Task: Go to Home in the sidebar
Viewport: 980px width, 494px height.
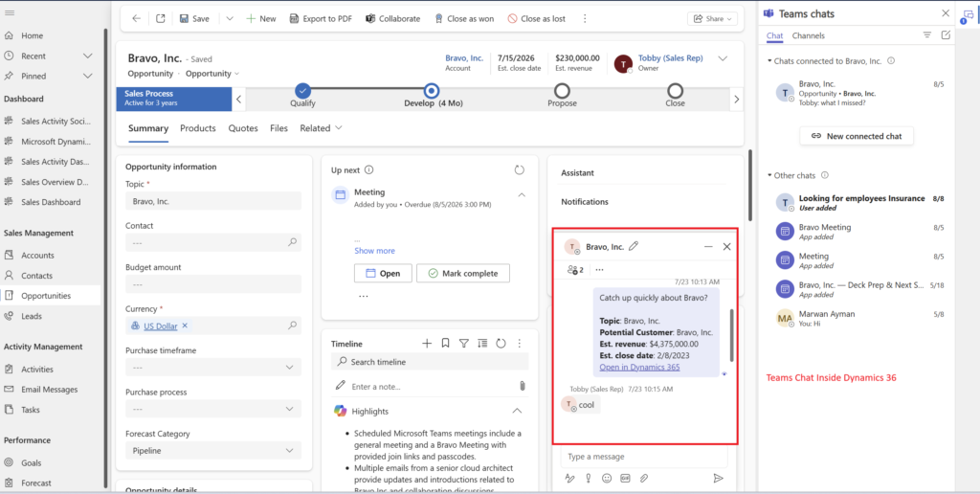Action: (x=33, y=35)
